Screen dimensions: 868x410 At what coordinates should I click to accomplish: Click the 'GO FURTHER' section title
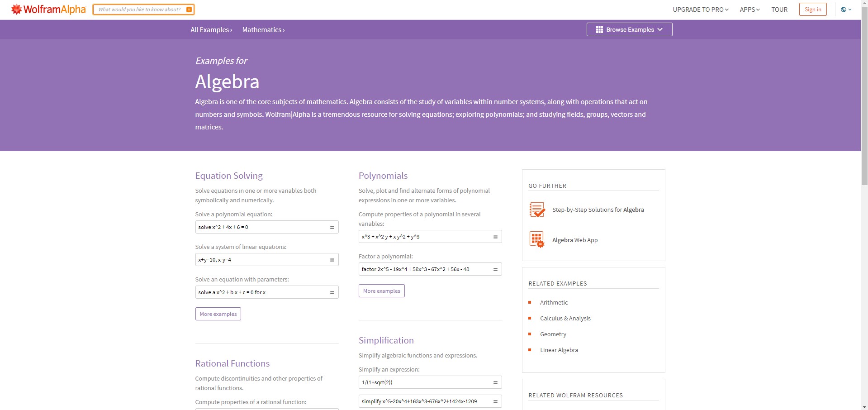coord(547,186)
